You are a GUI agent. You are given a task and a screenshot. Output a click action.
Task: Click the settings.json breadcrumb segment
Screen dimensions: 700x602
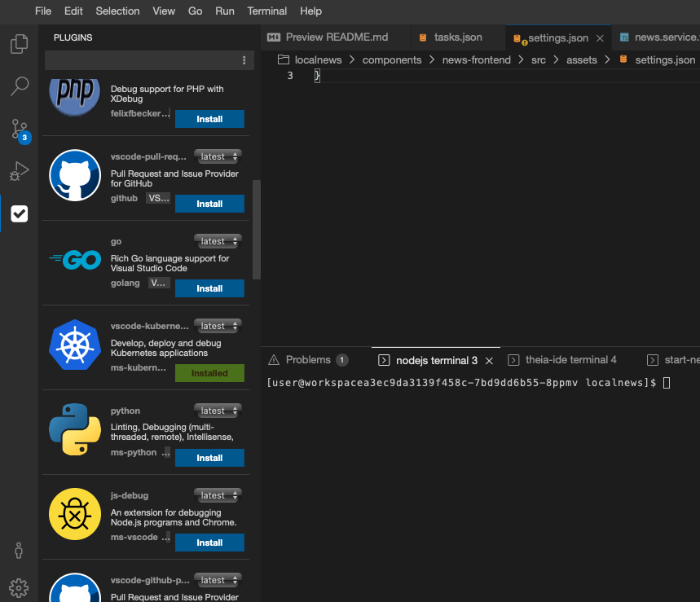point(665,59)
